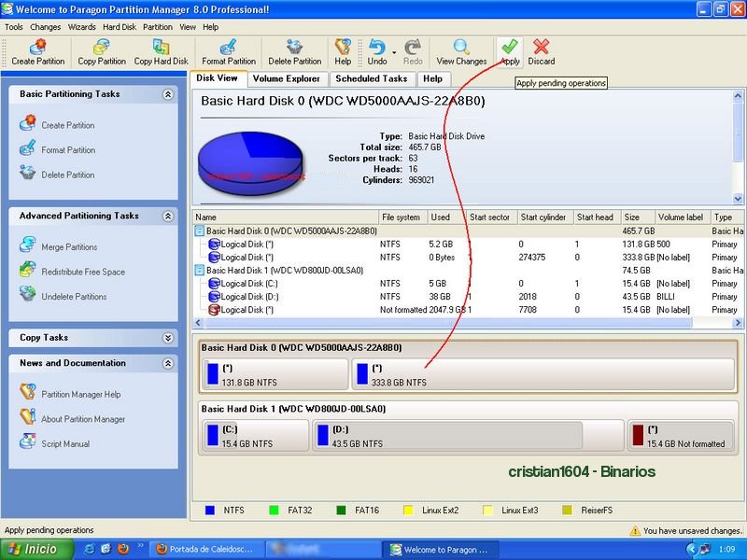Click the Inicio start button
The height and width of the screenshot is (560, 747).
point(34,550)
